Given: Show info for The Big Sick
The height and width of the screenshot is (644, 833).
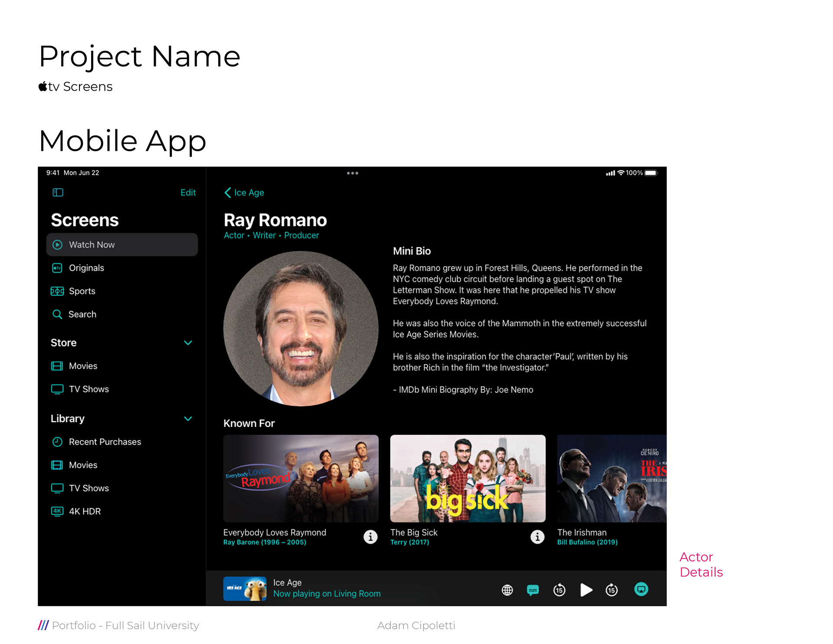Looking at the screenshot, I should tap(538, 537).
